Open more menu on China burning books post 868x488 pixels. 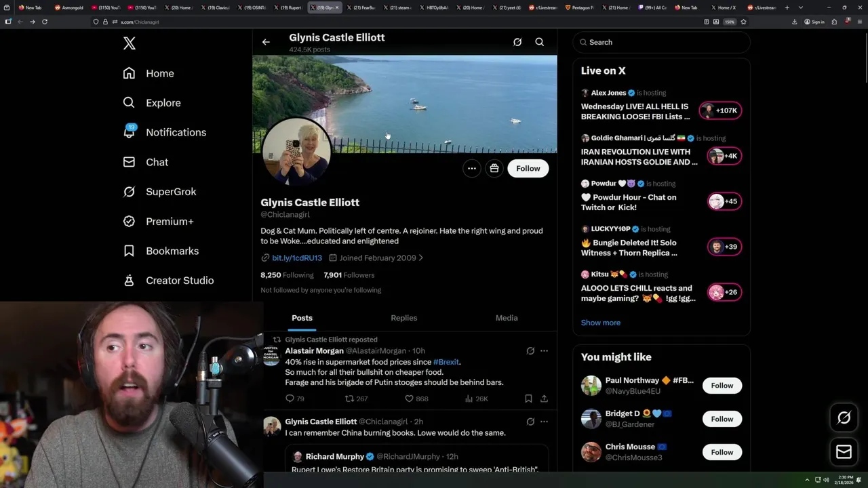(544, 422)
